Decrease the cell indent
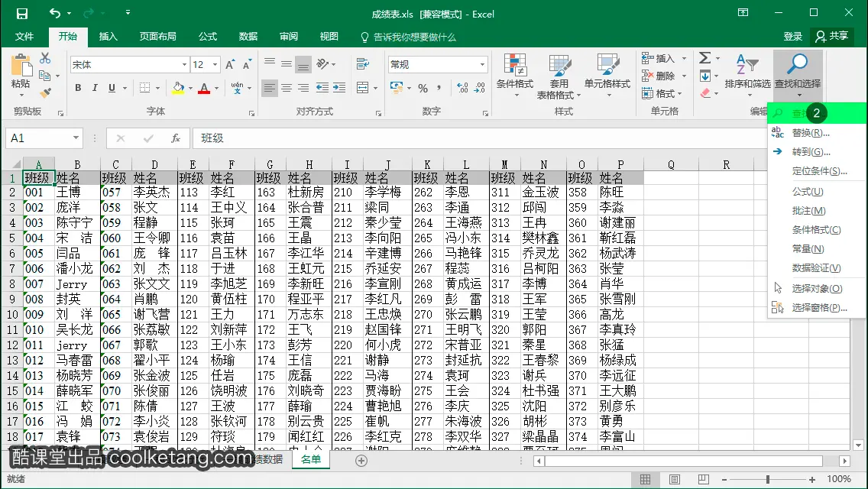Screen dimensions: 868x489 tap(322, 88)
